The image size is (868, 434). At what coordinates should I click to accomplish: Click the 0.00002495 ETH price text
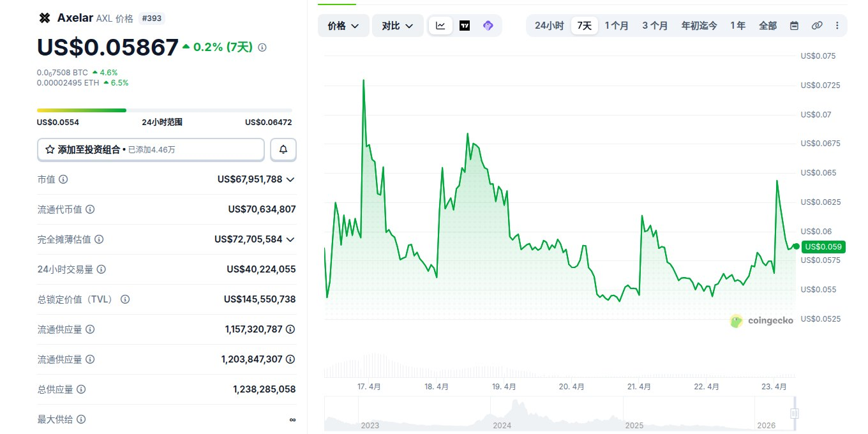(x=68, y=83)
